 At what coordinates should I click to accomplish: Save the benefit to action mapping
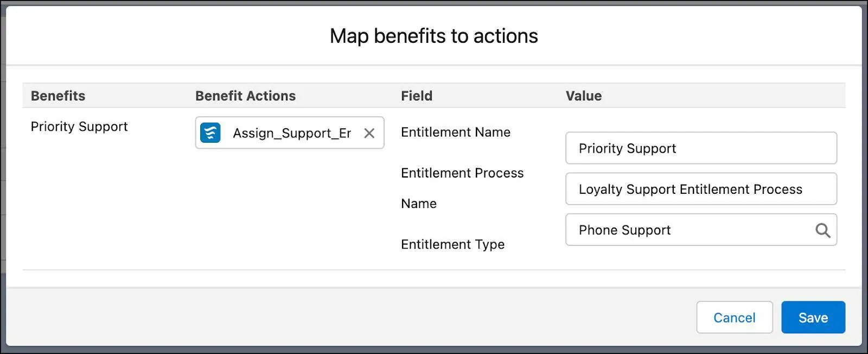tap(813, 318)
